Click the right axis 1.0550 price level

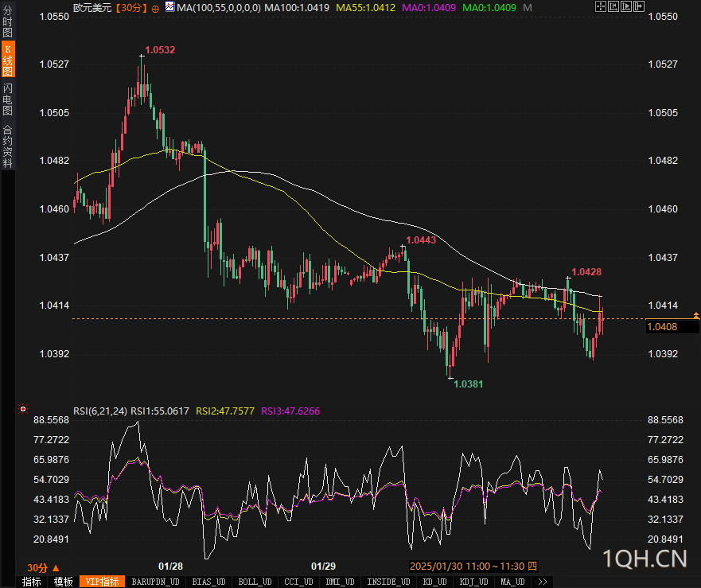(x=663, y=17)
